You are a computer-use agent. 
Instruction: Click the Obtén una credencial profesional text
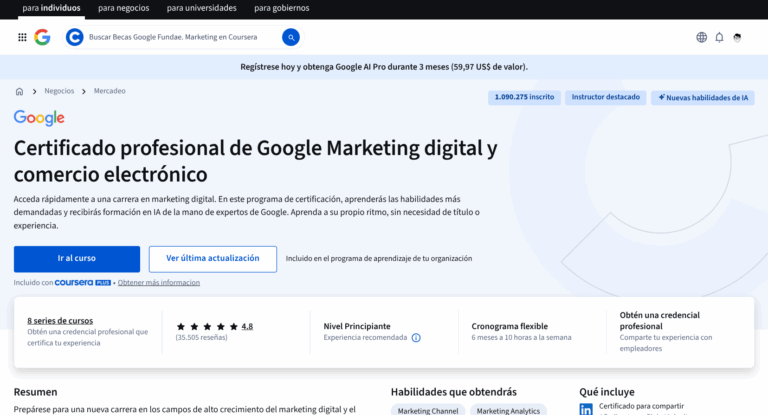click(659, 321)
